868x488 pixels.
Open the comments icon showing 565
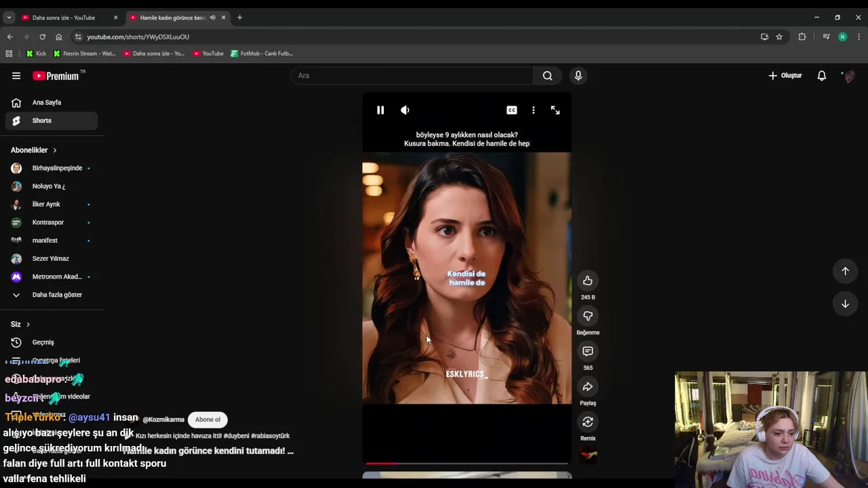coord(588,351)
